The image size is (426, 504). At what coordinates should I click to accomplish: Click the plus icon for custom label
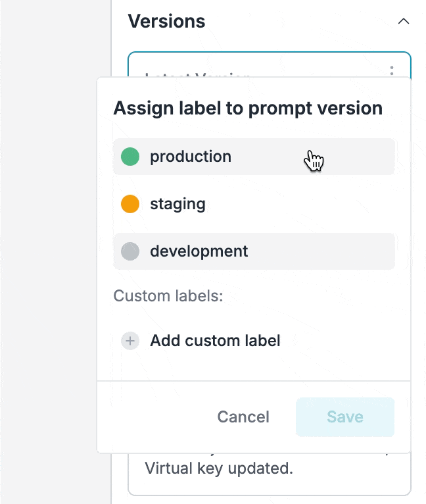130,341
